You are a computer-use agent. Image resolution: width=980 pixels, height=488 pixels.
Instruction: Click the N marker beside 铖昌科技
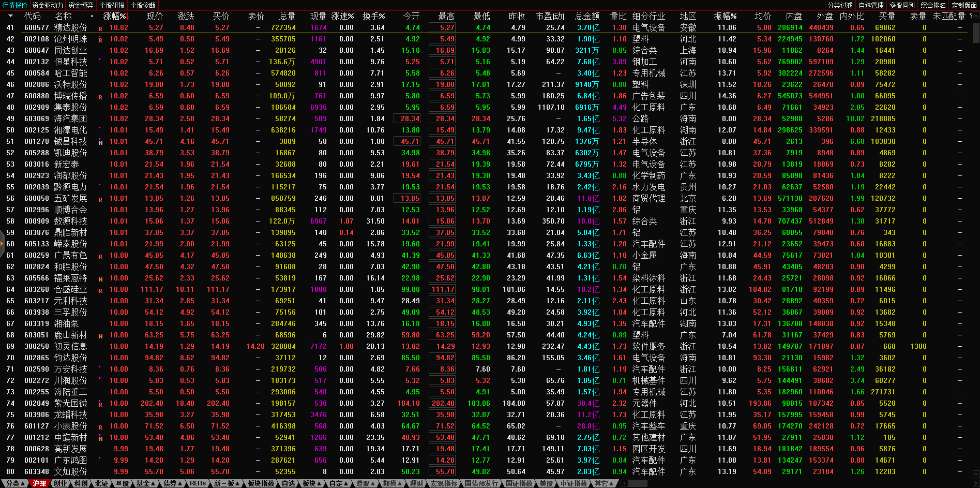point(100,143)
